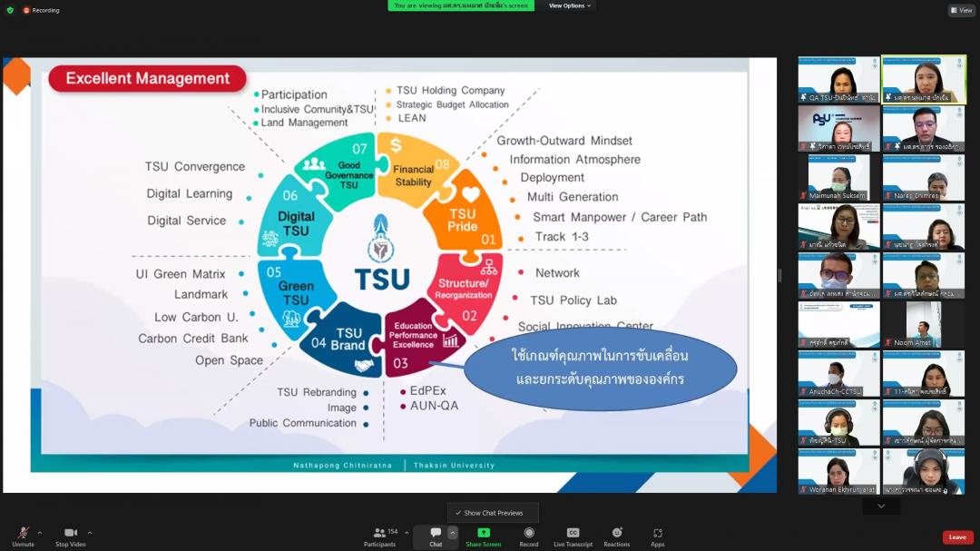The image size is (980, 551).
Task: Stop the video camera
Action: [70, 535]
